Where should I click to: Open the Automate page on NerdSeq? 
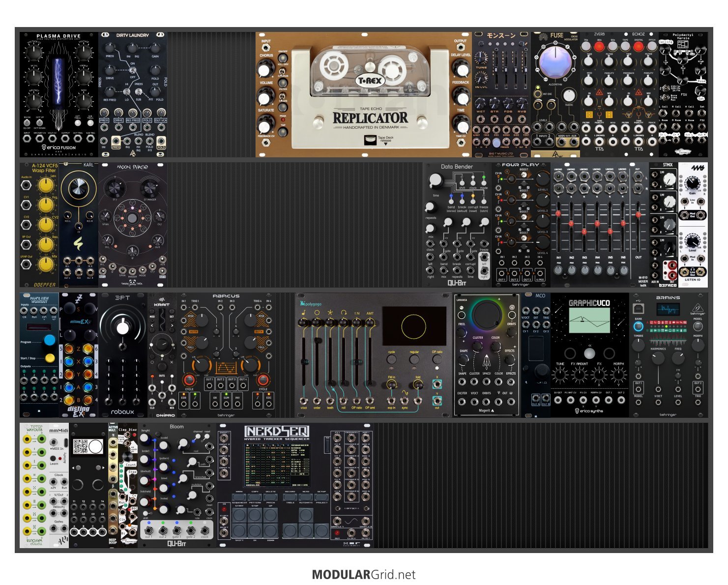click(306, 497)
